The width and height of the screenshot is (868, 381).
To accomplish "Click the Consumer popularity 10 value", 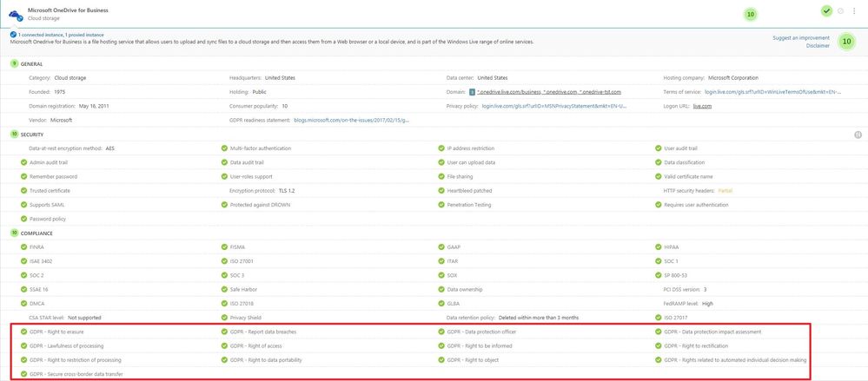I will click(x=284, y=106).
